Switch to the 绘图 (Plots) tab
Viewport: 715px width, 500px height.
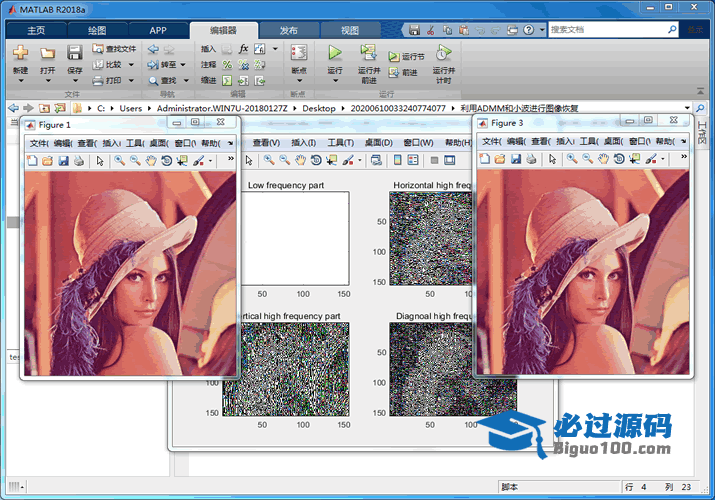(97, 31)
